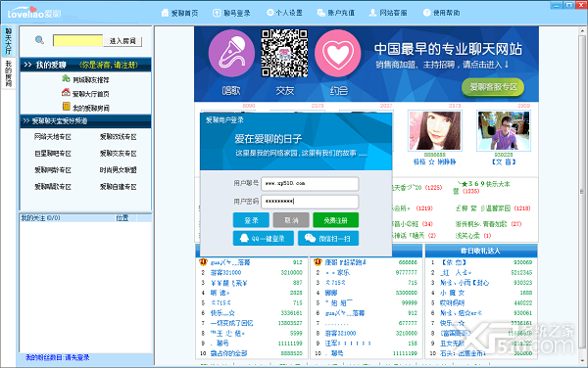Open the 爱聊客服专区 green button
The width and height of the screenshot is (588, 368).
coord(493,87)
